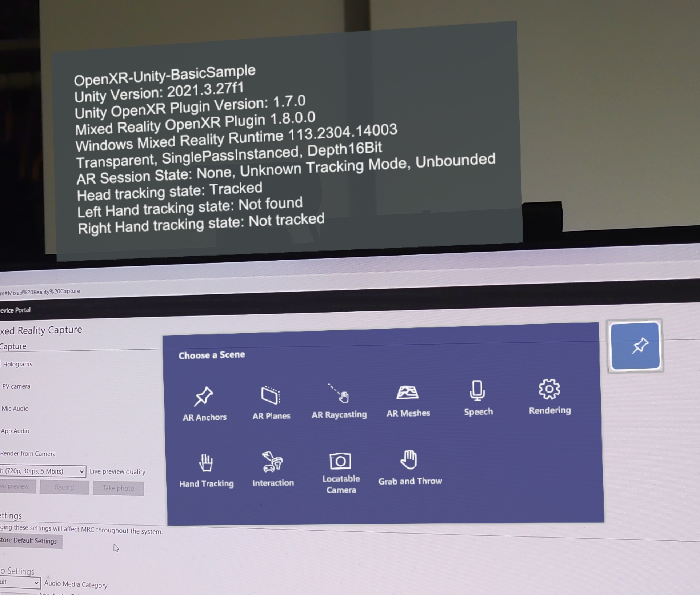The width and height of the screenshot is (700, 595).
Task: Launch the AR Raycasting scene
Action: pyautogui.click(x=339, y=401)
